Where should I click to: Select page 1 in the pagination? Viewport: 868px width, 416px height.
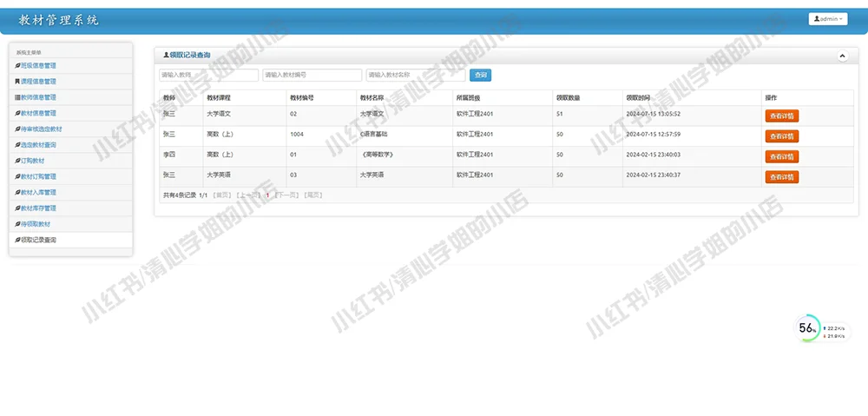[x=267, y=195]
